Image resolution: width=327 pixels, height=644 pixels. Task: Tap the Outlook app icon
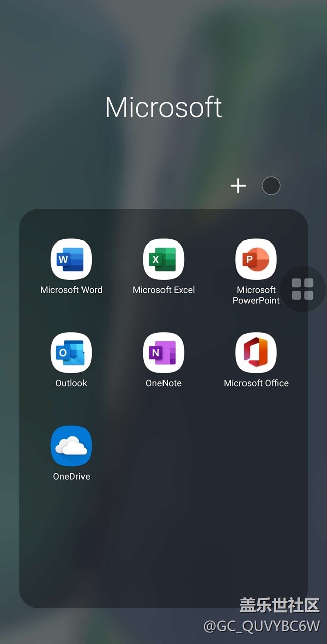click(71, 353)
